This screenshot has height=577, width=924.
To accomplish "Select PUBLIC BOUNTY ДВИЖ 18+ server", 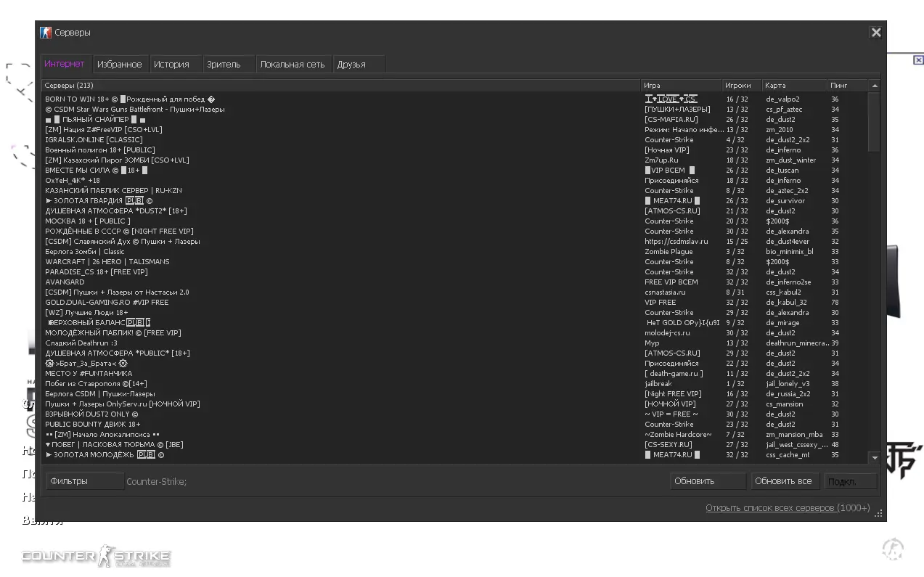I will tap(455, 425).
